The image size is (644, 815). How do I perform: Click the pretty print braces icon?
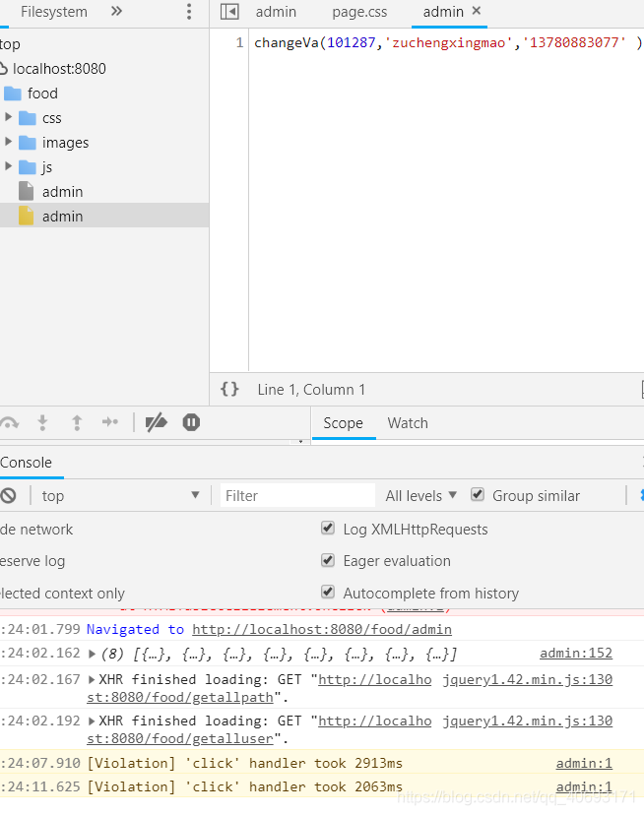[x=229, y=389]
